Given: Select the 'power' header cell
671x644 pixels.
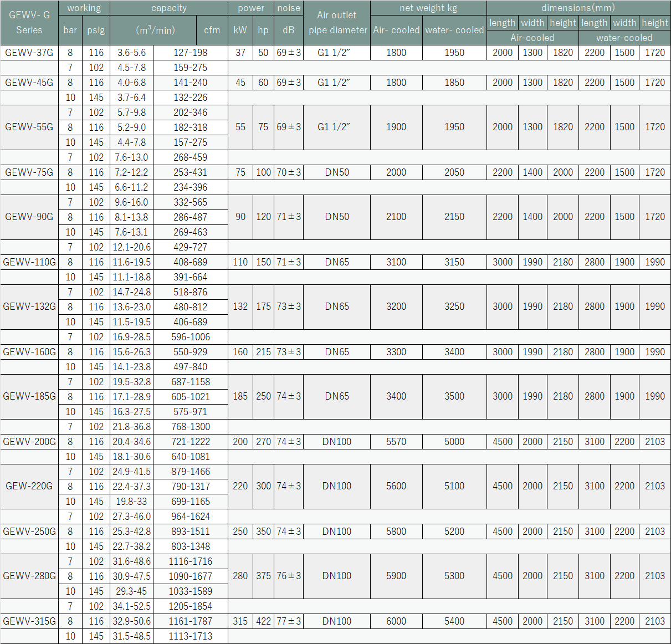Looking at the screenshot, I should [x=251, y=8].
